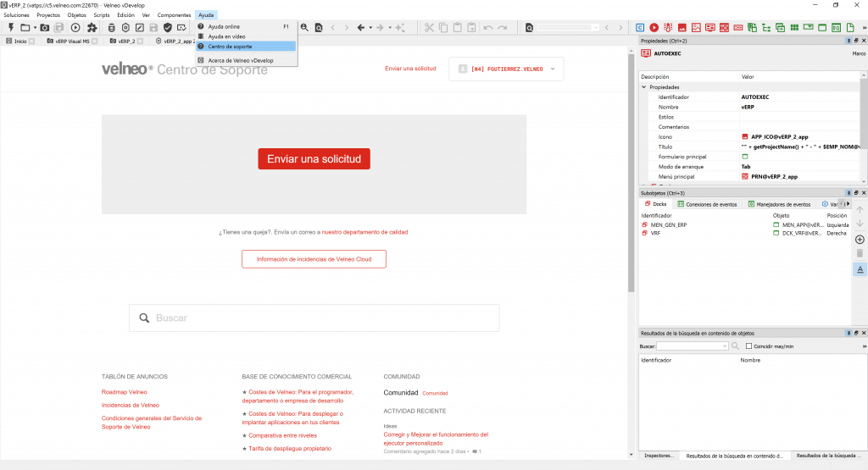868x470 pixels.
Task: Click Información de incidencias de Velneo Cloud
Action: (314, 259)
